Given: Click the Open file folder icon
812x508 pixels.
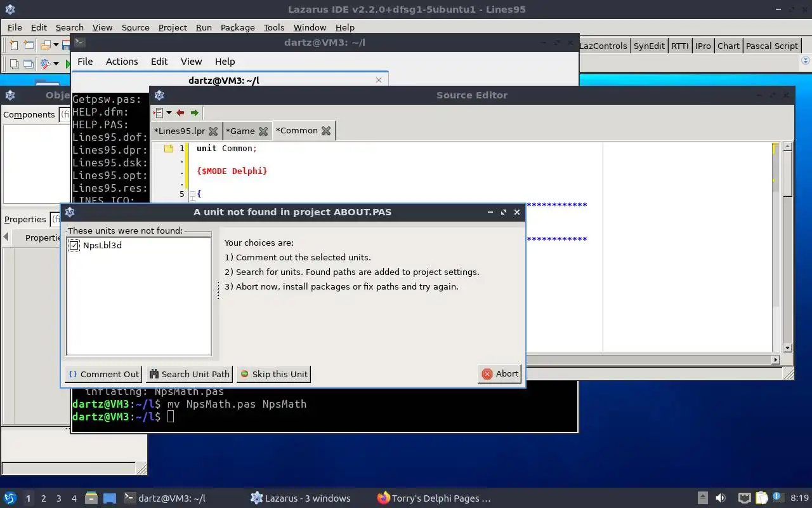Looking at the screenshot, I should tap(46, 45).
